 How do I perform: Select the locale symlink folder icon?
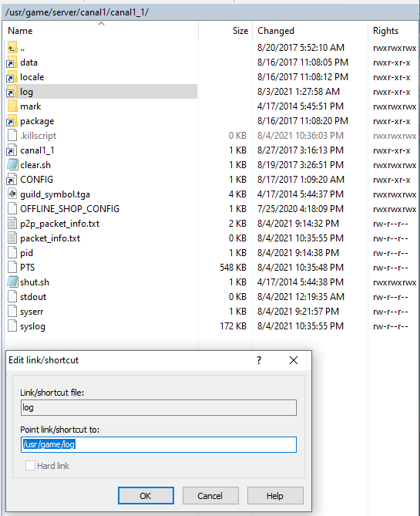(x=12, y=77)
